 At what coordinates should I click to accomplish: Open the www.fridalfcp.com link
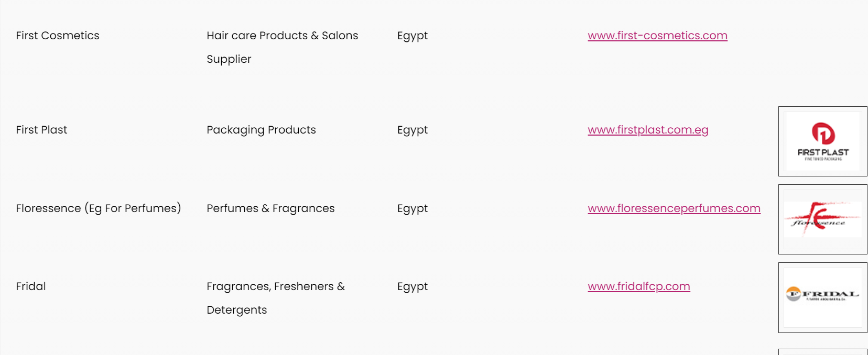point(639,286)
